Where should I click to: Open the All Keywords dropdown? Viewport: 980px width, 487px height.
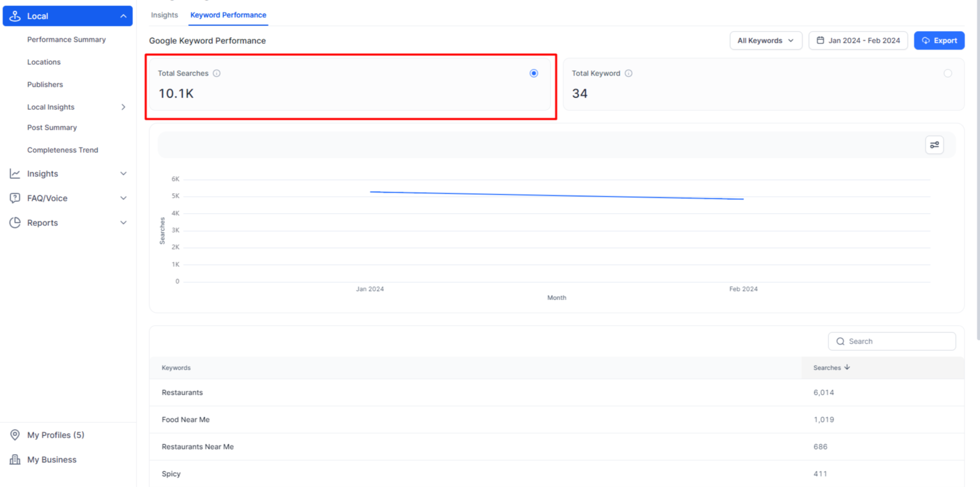click(766, 40)
